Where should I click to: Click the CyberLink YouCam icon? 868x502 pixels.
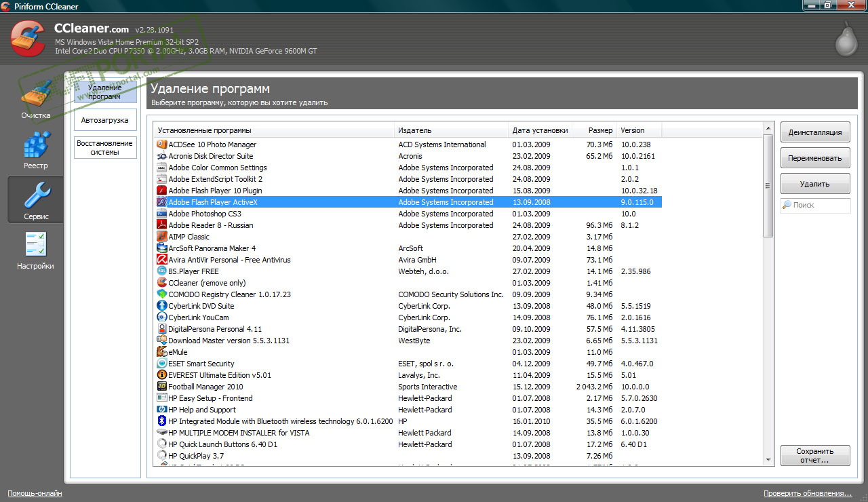tap(162, 317)
